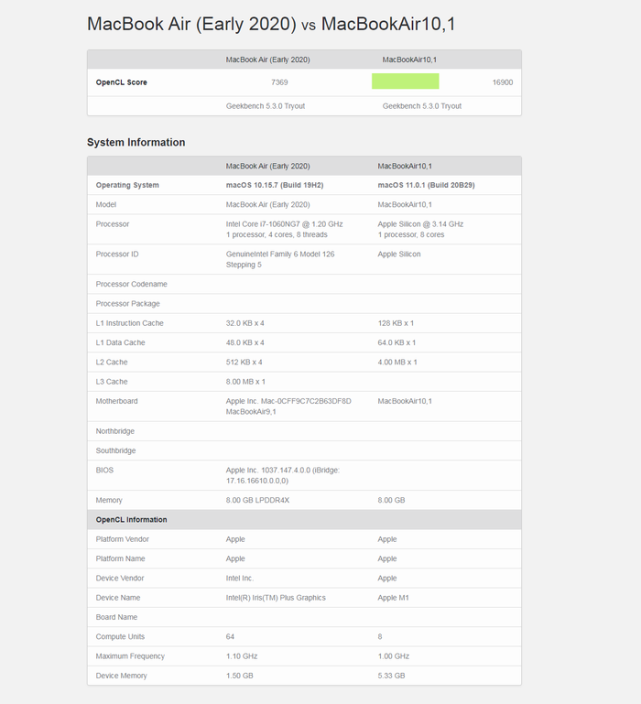
Task: Click macOS 10.15.7 (Build 19H2) text
Action: coord(274,185)
